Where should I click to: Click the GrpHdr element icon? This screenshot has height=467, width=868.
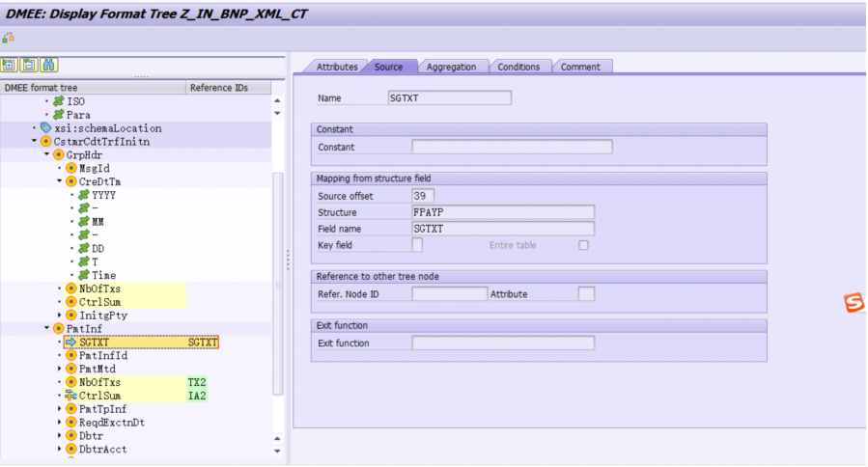tap(58, 155)
